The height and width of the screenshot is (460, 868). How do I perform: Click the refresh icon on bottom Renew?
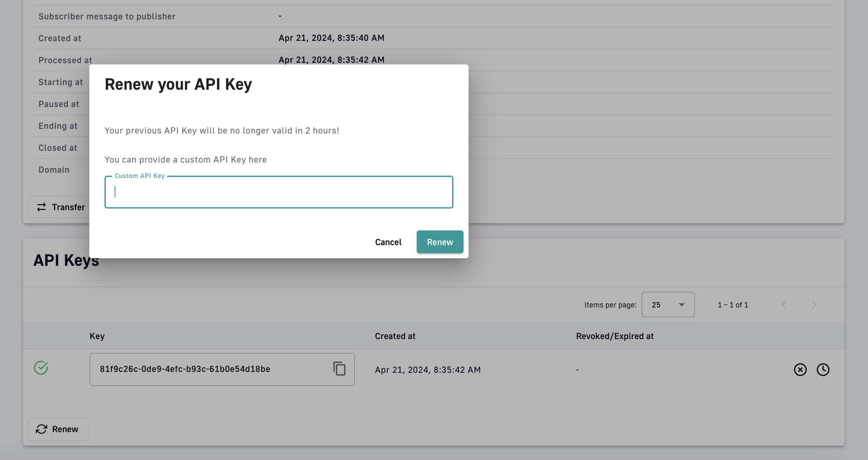tap(41, 429)
